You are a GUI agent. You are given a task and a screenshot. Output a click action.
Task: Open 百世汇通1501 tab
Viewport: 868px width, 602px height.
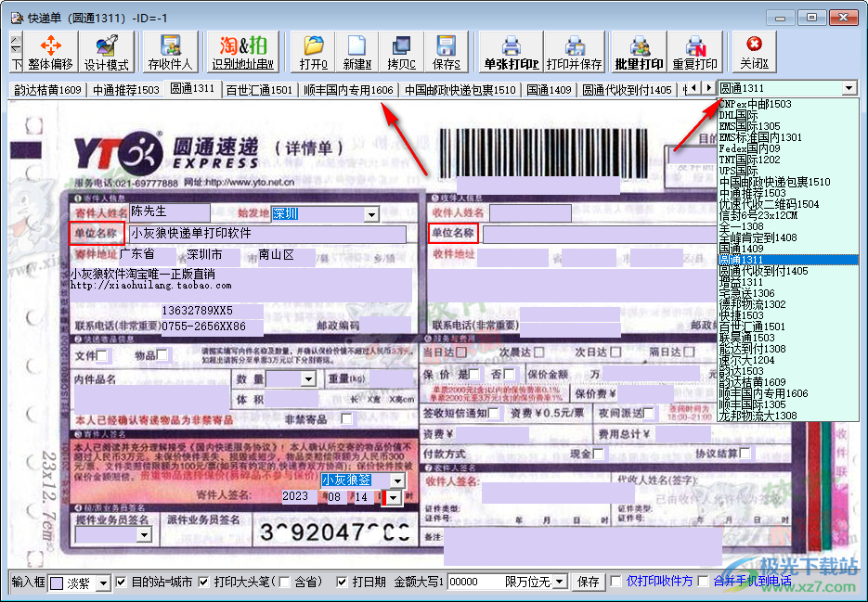click(x=259, y=90)
